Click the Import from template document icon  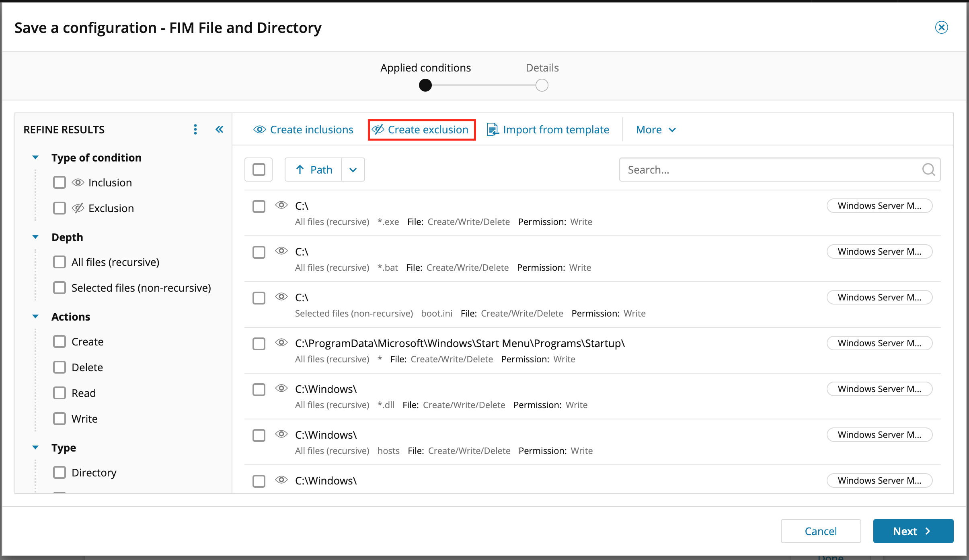click(x=493, y=129)
